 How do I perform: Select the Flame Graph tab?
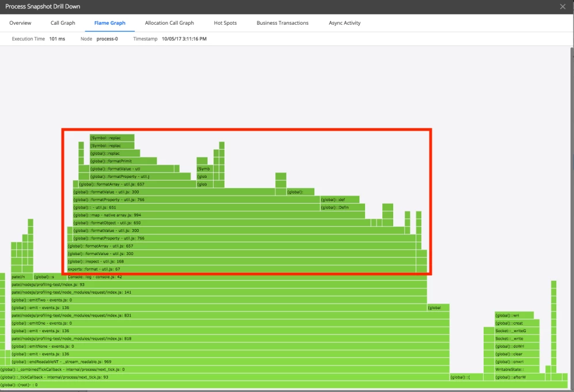click(x=109, y=23)
